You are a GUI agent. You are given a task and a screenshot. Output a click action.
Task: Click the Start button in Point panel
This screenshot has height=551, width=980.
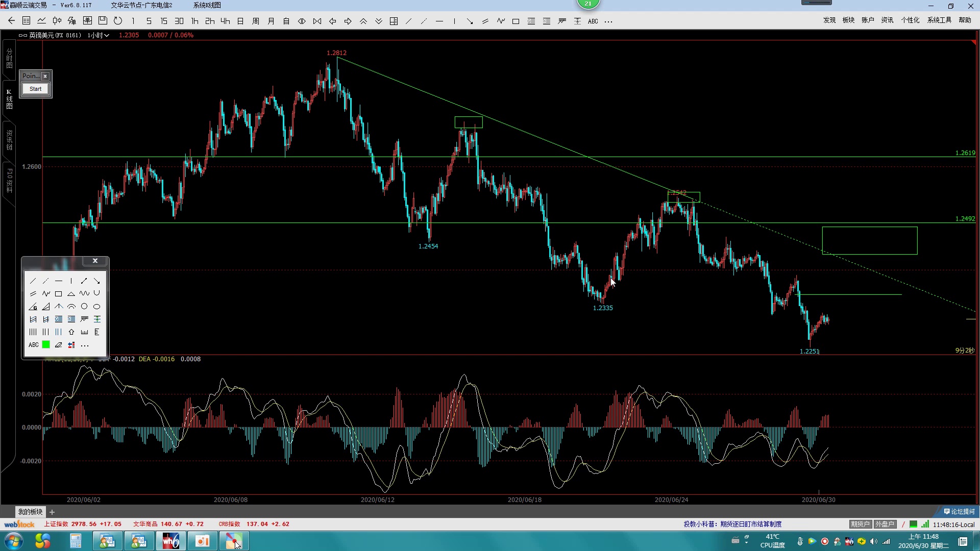point(35,89)
